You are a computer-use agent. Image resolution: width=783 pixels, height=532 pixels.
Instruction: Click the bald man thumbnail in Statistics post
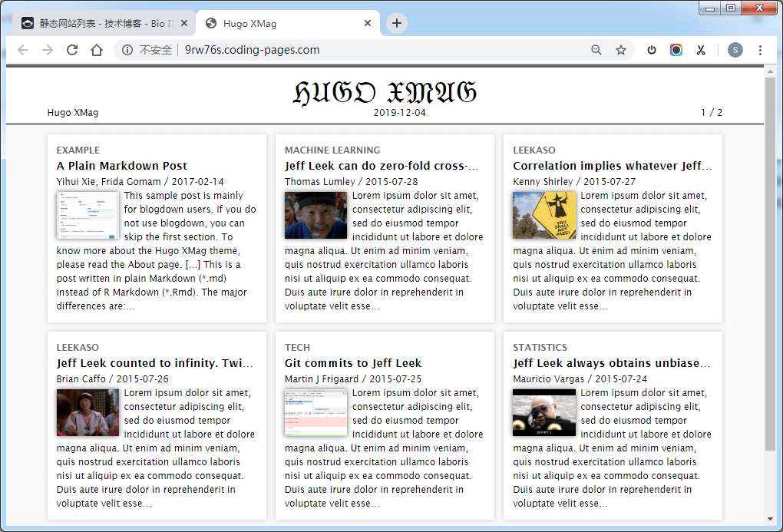(x=543, y=412)
